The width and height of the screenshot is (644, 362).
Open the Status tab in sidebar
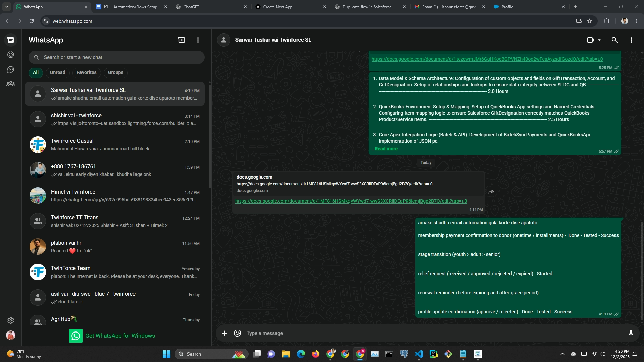11,55
